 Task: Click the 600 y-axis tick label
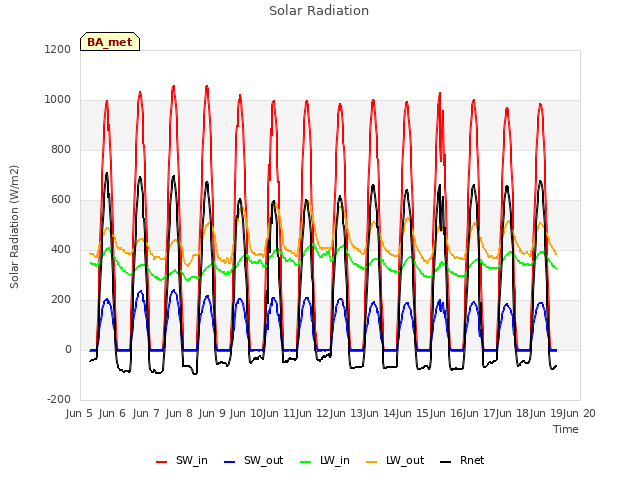click(61, 200)
